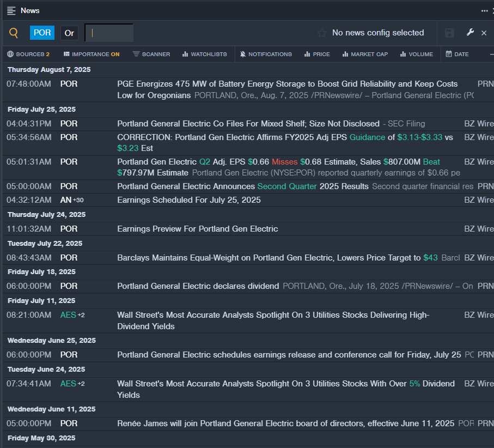
Task: Open Portland General Electric declares dividend headline
Action: click(x=198, y=286)
